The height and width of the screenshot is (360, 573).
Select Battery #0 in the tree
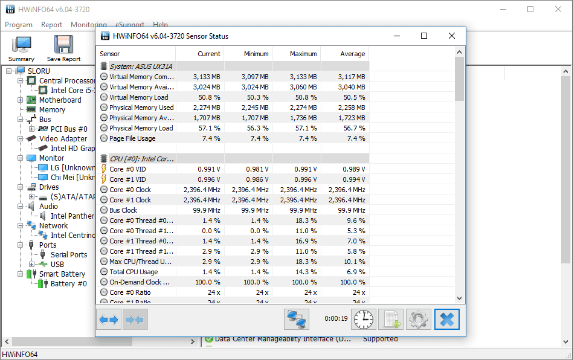pos(69,284)
